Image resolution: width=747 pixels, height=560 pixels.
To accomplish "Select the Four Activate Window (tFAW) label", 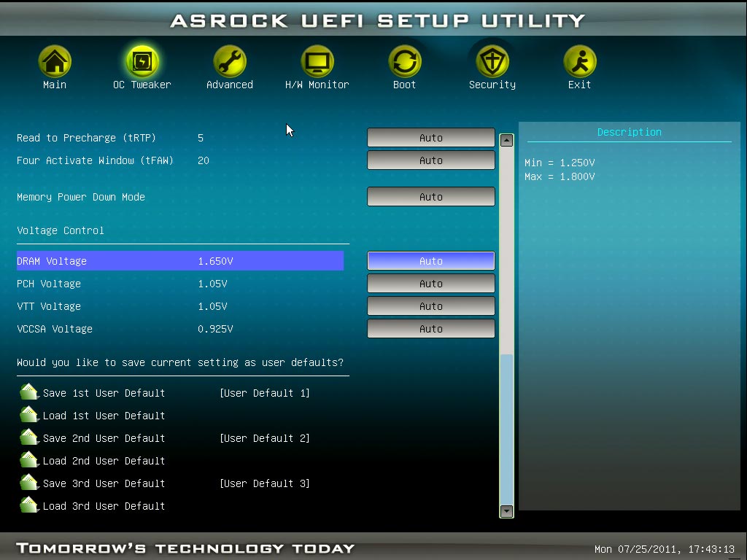I will [x=96, y=160].
